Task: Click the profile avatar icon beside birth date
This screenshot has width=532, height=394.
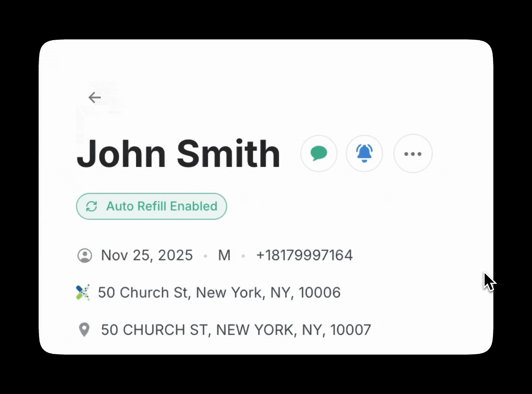Action: click(85, 255)
